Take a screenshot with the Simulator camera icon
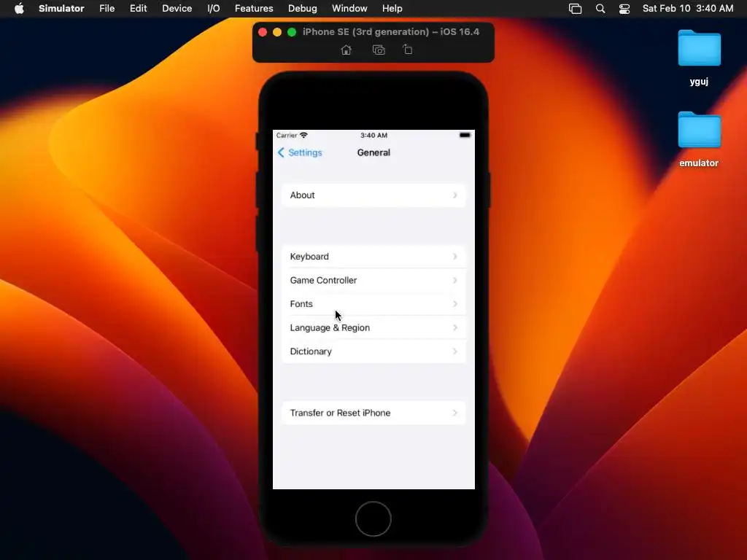Image resolution: width=747 pixels, height=560 pixels. (x=379, y=50)
